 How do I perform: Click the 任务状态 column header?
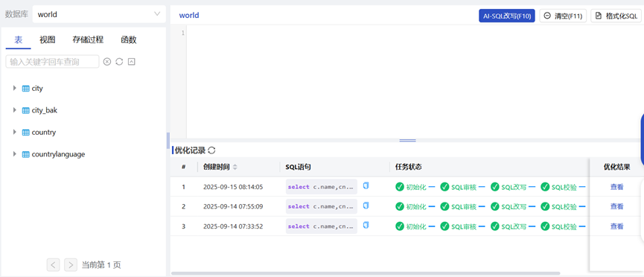pyautogui.click(x=408, y=167)
